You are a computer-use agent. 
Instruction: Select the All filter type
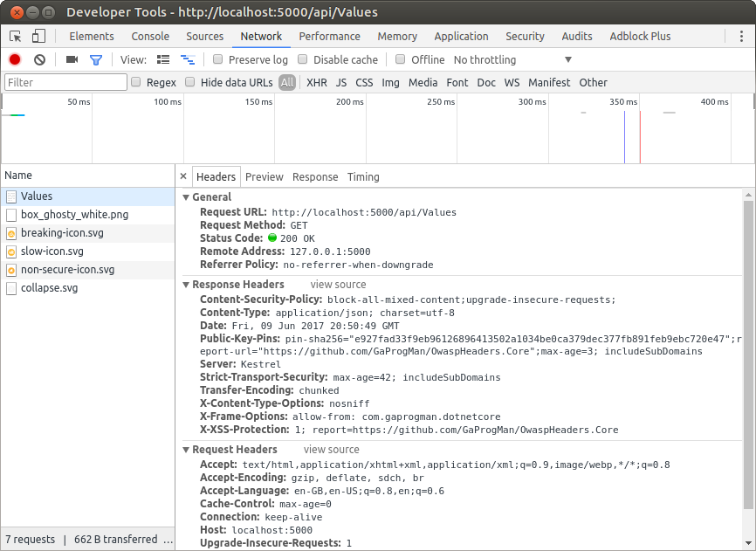(x=287, y=82)
